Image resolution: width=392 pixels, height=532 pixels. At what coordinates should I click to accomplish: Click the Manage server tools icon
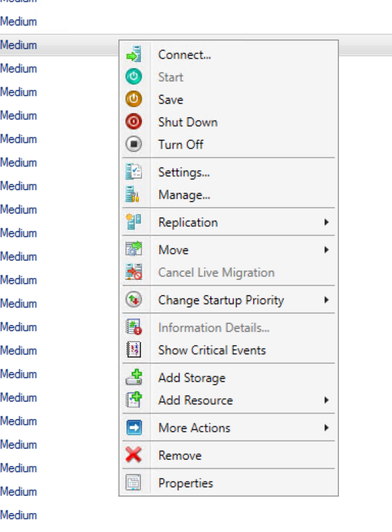click(133, 194)
